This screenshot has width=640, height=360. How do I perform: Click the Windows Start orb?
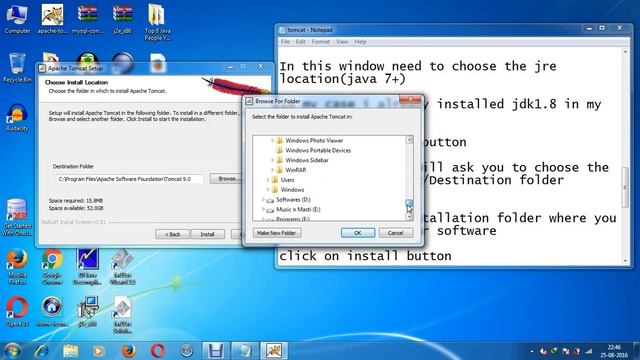[11, 351]
